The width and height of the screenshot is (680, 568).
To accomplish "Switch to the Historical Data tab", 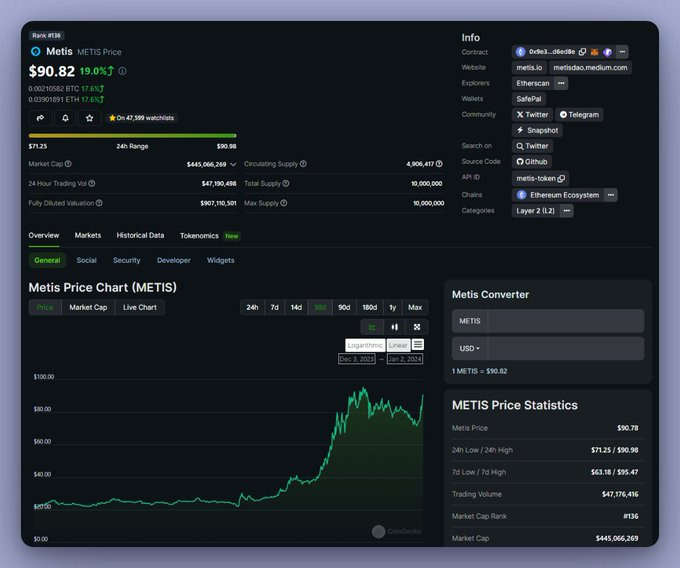I will click(x=140, y=235).
